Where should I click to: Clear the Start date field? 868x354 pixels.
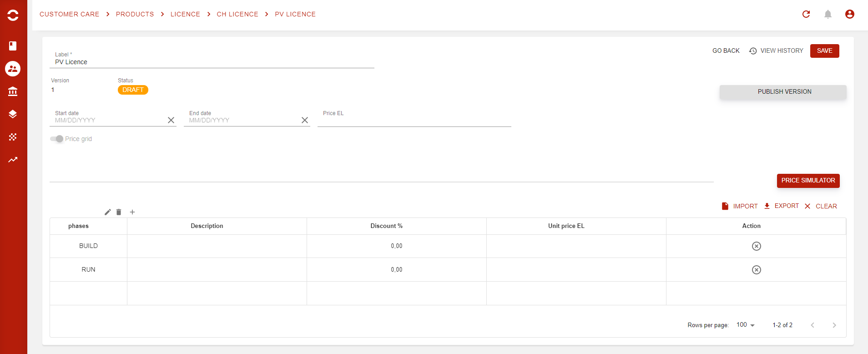[x=171, y=120]
